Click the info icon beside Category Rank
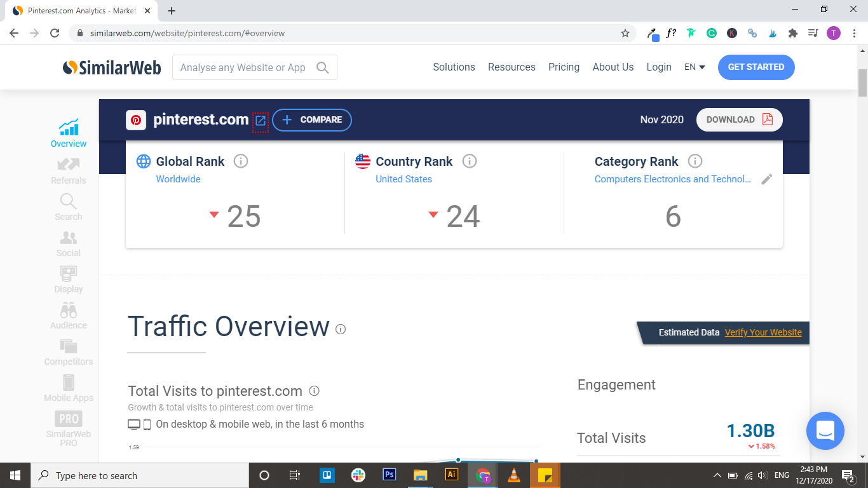 click(695, 161)
